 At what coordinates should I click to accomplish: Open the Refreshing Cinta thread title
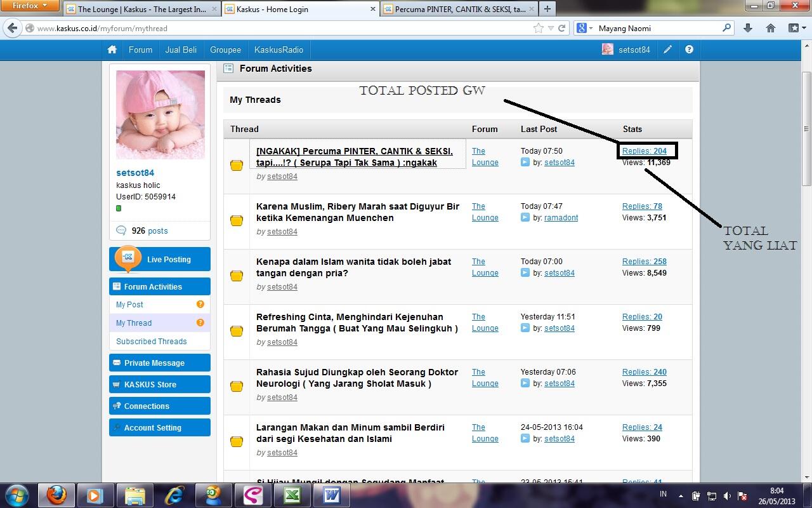pos(357,323)
